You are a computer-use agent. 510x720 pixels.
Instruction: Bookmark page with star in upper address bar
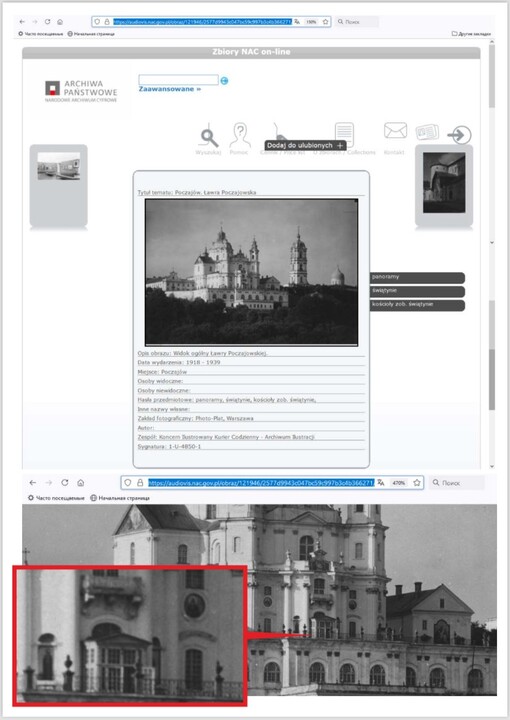click(325, 22)
